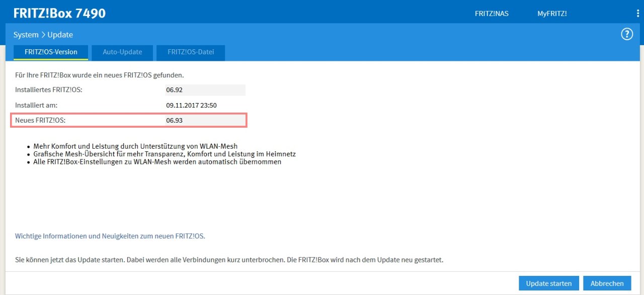Select the bullet about WLAN-Mesh Unterstützung
The height and width of the screenshot is (295, 644).
tap(135, 146)
